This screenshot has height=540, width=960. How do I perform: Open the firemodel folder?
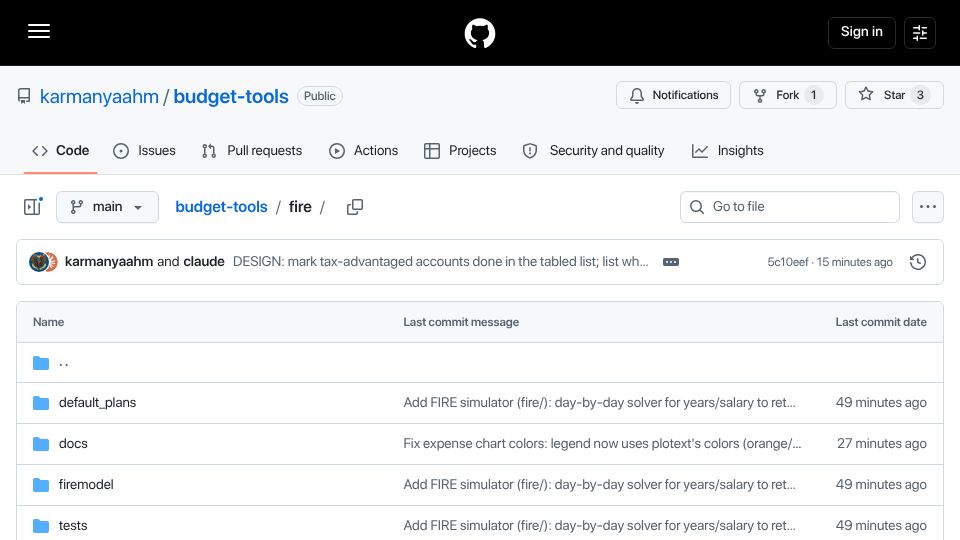[86, 485]
